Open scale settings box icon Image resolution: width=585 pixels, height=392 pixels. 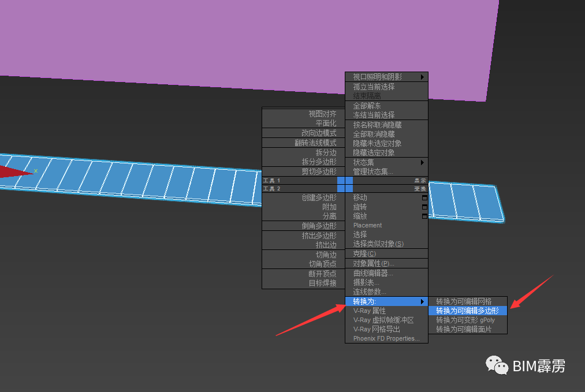click(424, 216)
